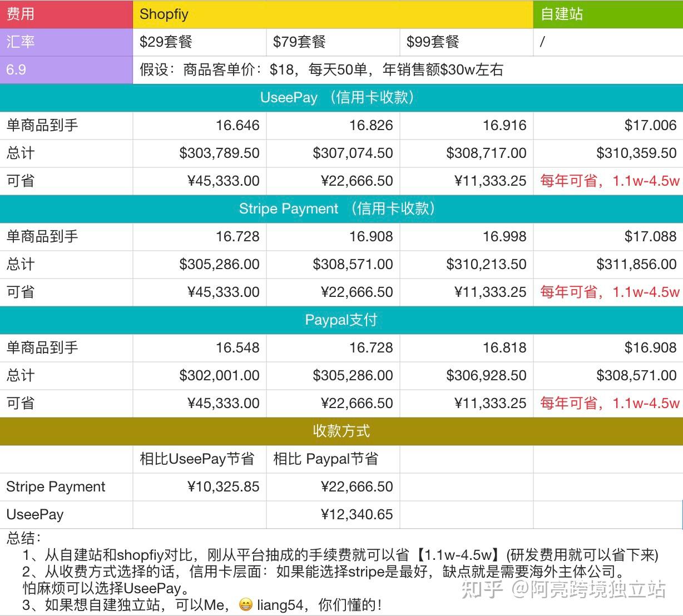Click summary line 1 about 自建站和shopfiy对比
The image size is (683, 616).
340,555
